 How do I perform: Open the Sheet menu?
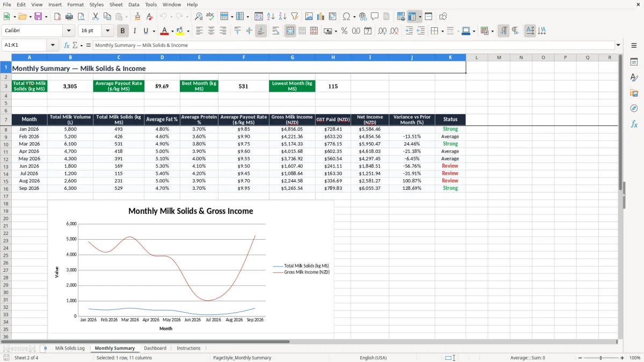[116, 4]
